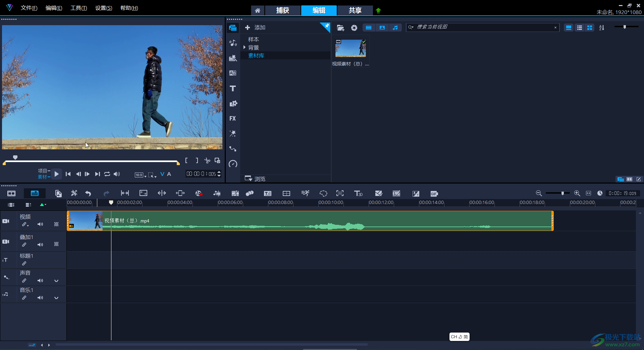
Task: Open the 文件(F) menu
Action: coord(29,8)
